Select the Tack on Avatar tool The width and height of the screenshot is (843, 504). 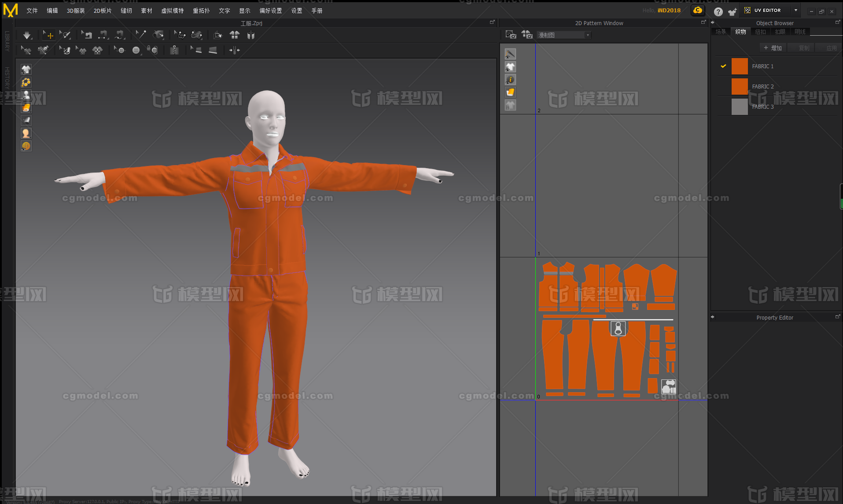click(x=158, y=35)
